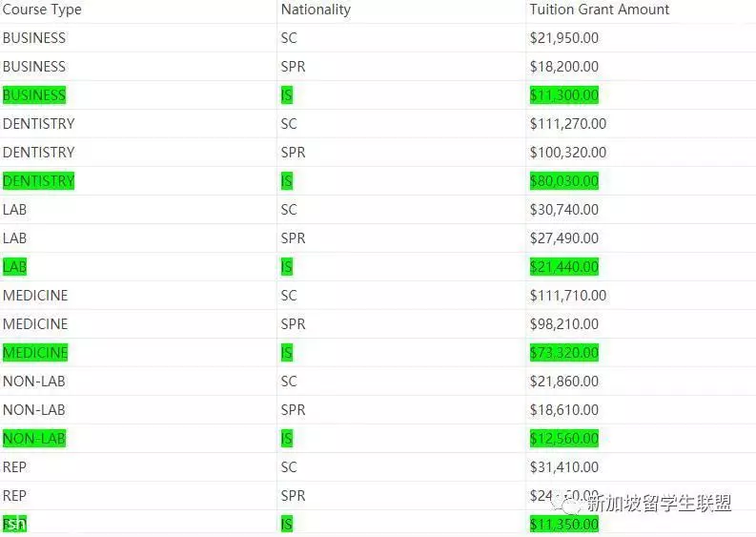Screen dimensions: 756x537
Task: Select the highlighted MEDICINE course cell
Action: click(x=35, y=353)
